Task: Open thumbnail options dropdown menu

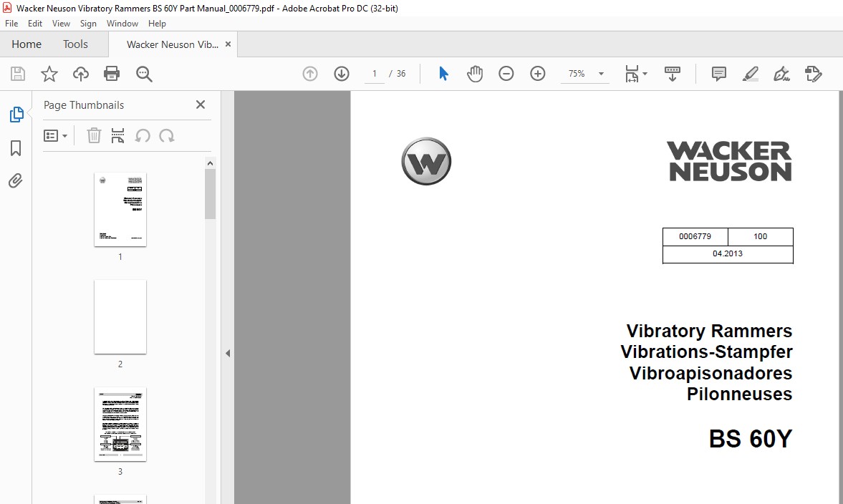Action: click(x=55, y=136)
